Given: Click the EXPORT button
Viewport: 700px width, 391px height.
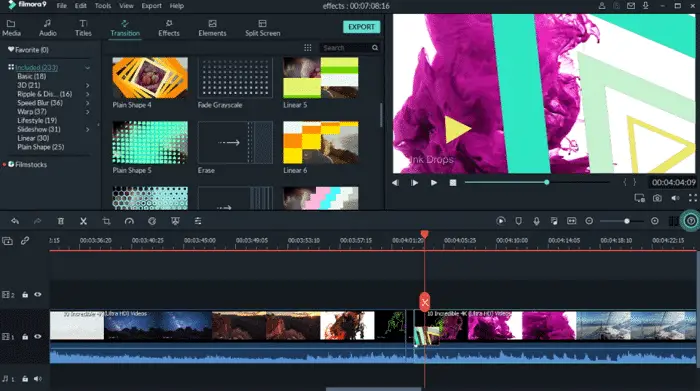Looking at the screenshot, I should click(362, 27).
